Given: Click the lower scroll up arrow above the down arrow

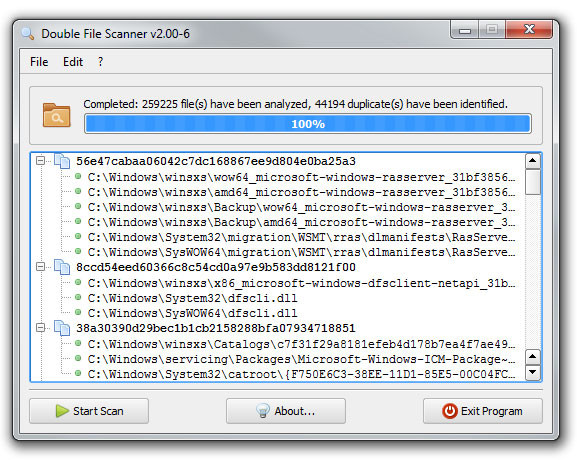Looking at the screenshot, I should point(533,356).
